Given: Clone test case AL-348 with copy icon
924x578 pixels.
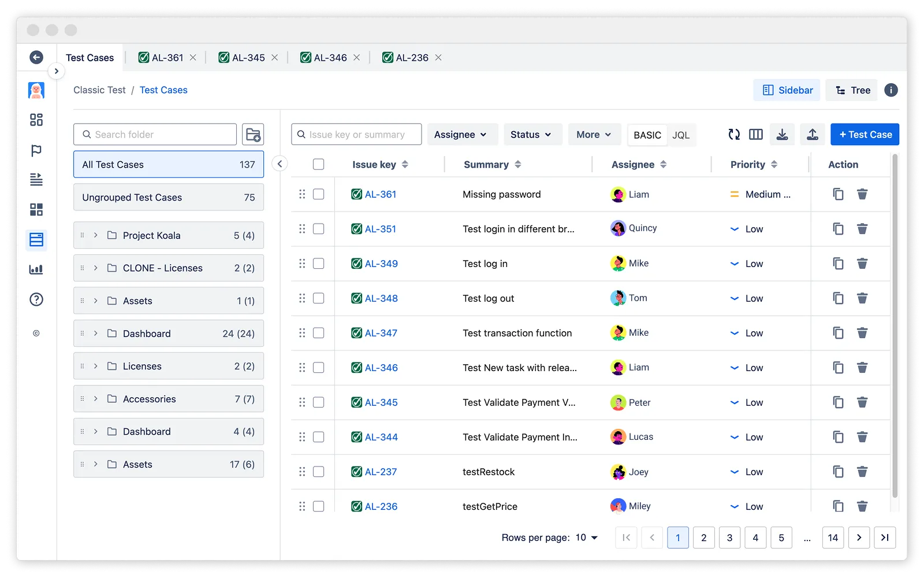Looking at the screenshot, I should point(838,298).
